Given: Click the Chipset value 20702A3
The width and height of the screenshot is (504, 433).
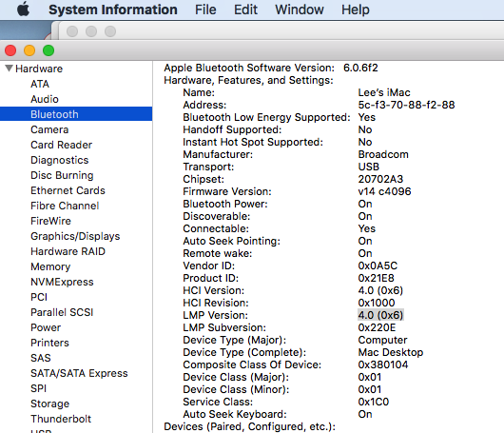Looking at the screenshot, I should [x=380, y=179].
